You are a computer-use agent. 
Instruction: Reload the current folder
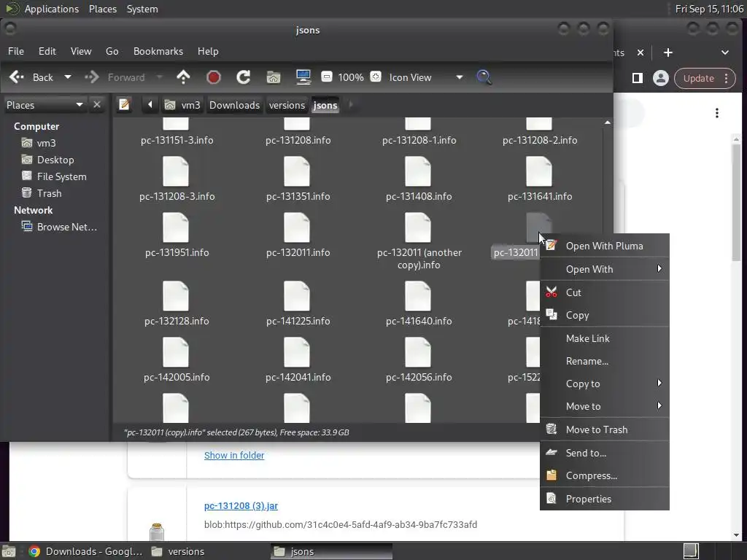click(x=244, y=77)
